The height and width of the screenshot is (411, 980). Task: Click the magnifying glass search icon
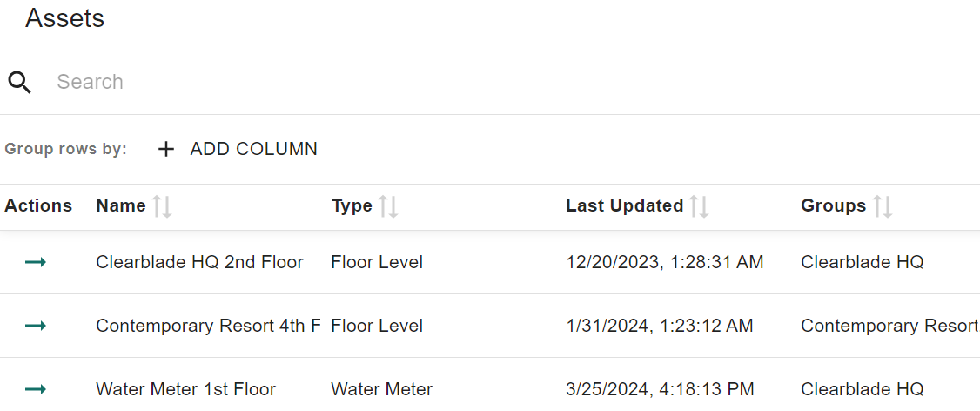20,83
